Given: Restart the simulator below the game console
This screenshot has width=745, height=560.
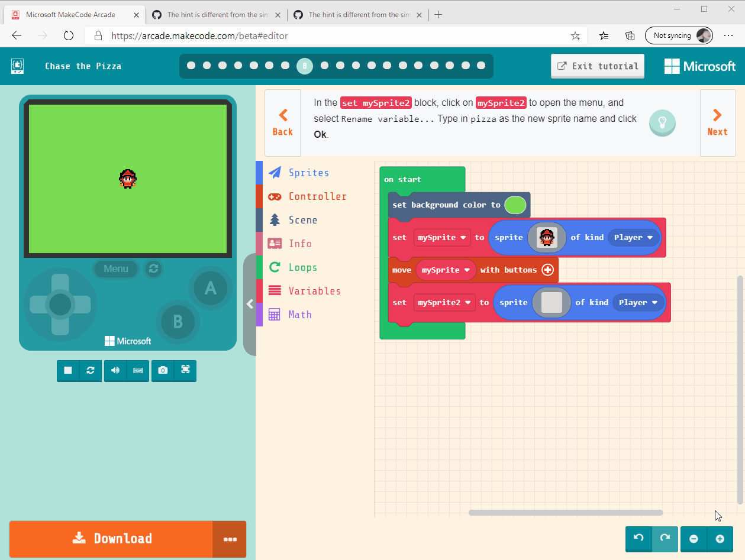Looking at the screenshot, I should point(91,370).
